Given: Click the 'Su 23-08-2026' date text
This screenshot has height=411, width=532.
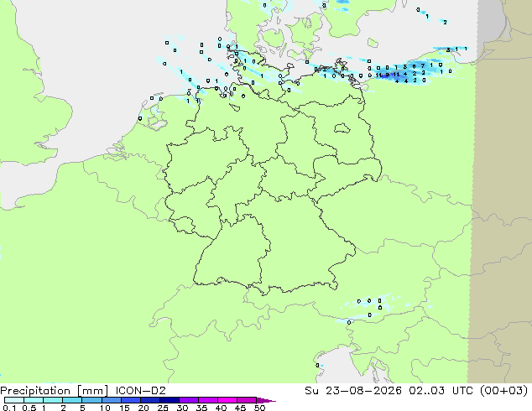Looking at the screenshot, I should [353, 391].
